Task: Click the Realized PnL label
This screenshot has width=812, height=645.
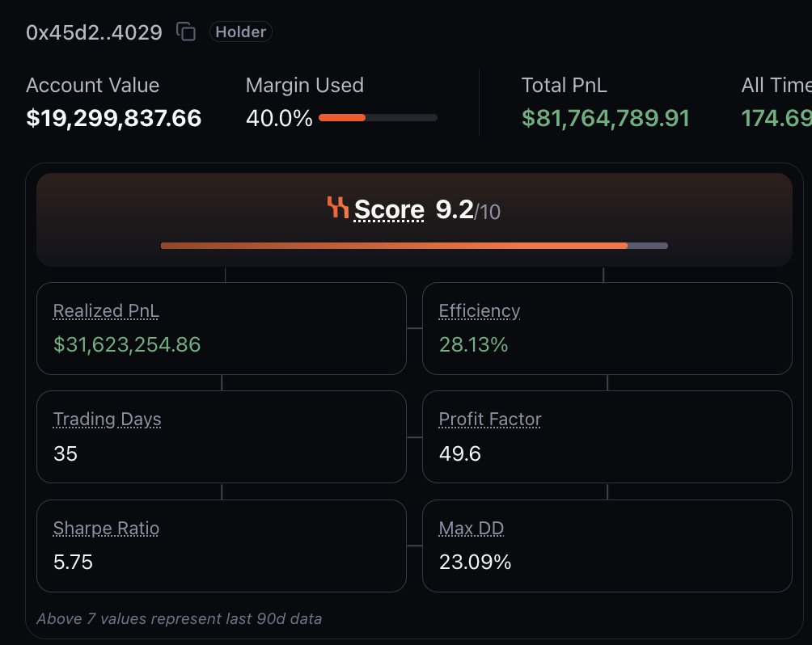Action: tap(106, 310)
